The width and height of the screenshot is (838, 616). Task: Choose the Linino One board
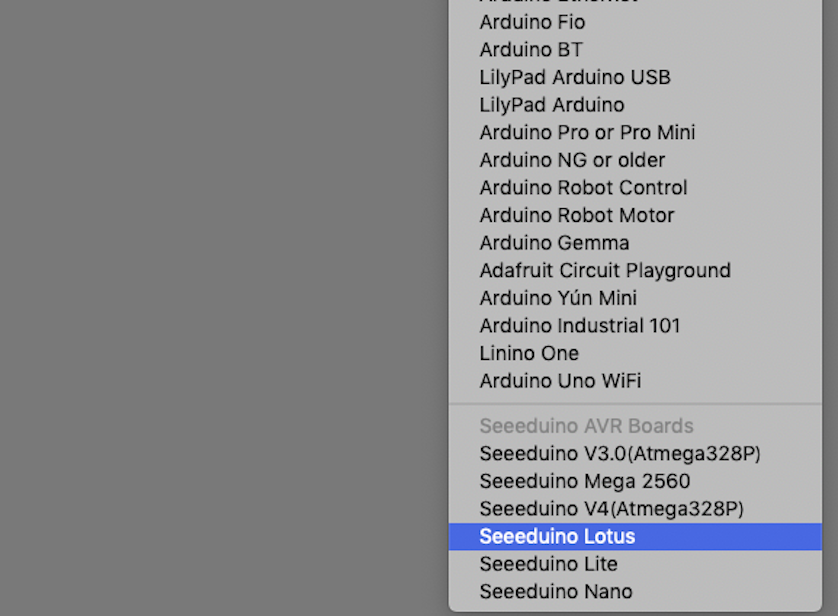[529, 353]
